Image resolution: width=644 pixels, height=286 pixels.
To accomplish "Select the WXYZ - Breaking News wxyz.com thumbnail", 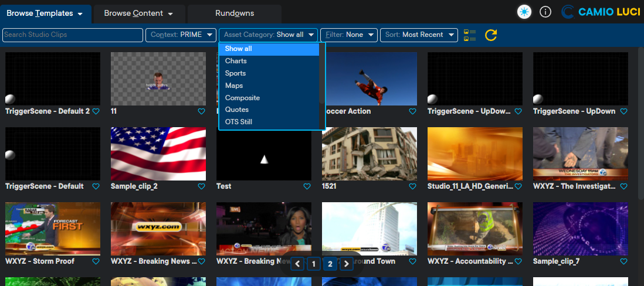I will click(x=158, y=229).
